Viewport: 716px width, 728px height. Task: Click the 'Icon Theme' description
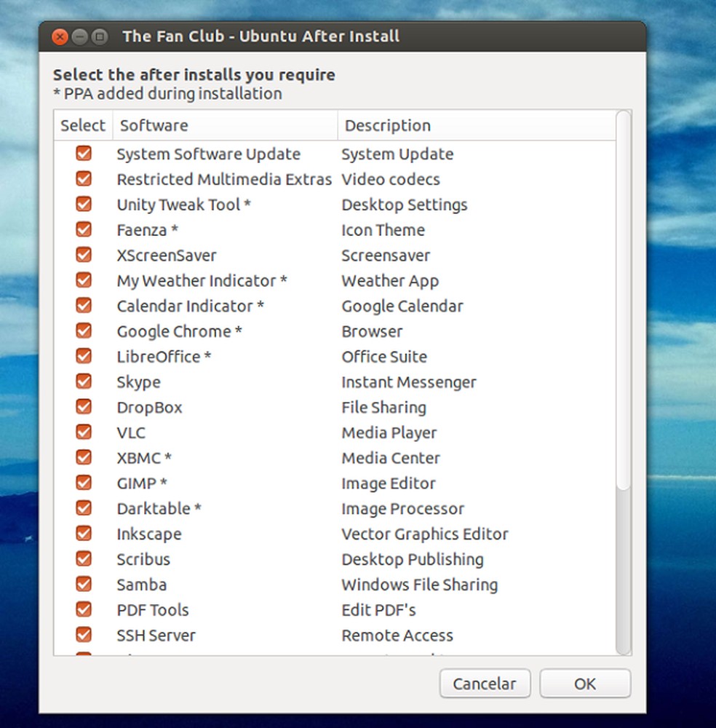coord(383,230)
